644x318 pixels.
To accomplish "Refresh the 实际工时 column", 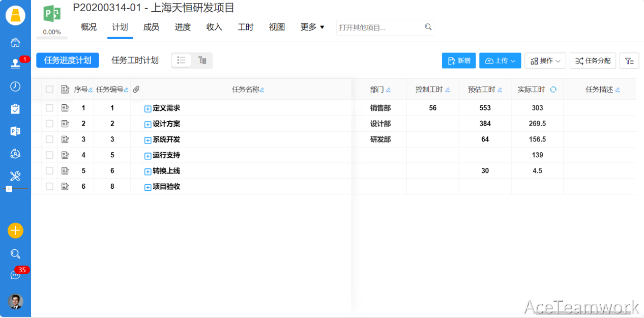I will tap(553, 90).
